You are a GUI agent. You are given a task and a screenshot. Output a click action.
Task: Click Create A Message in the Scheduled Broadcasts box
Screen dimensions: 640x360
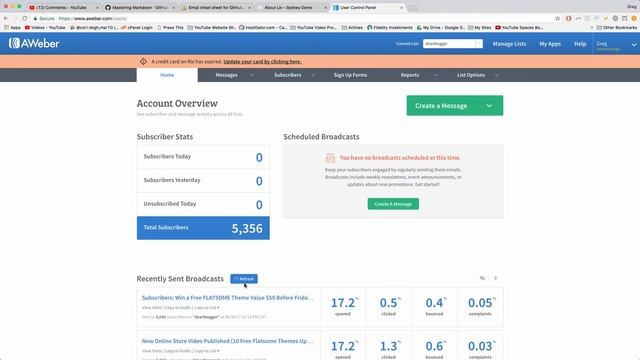pyautogui.click(x=393, y=204)
